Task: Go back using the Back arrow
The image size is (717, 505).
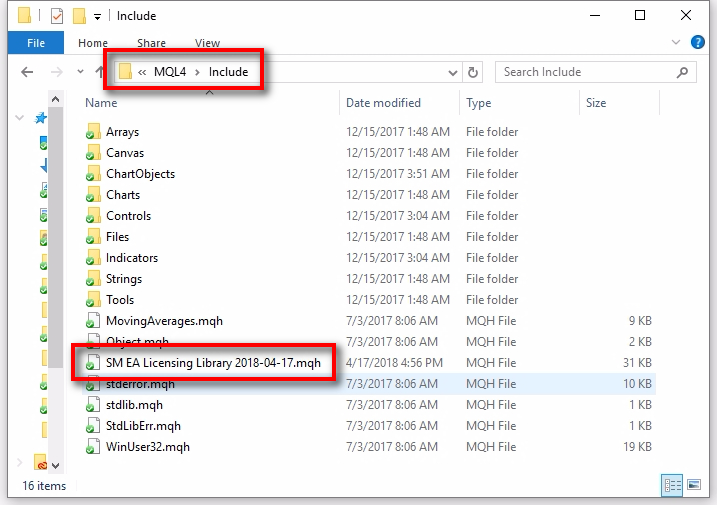Action: click(27, 72)
